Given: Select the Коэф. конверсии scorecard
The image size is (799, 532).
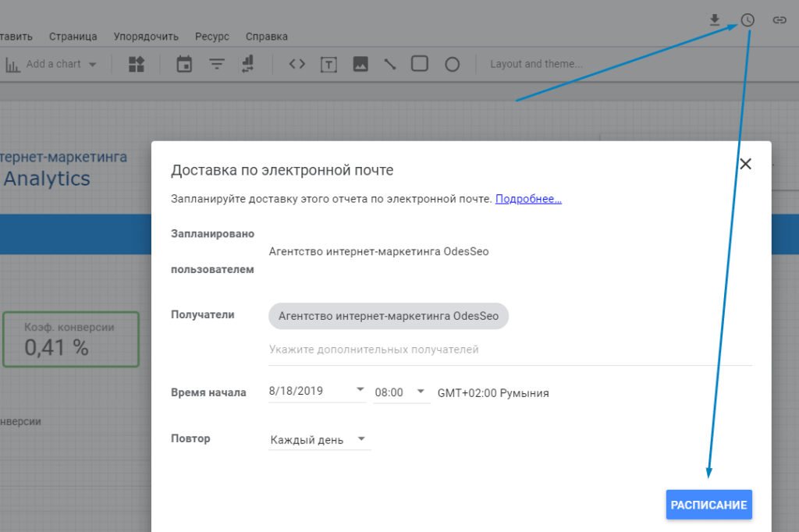Looking at the screenshot, I should coord(71,339).
